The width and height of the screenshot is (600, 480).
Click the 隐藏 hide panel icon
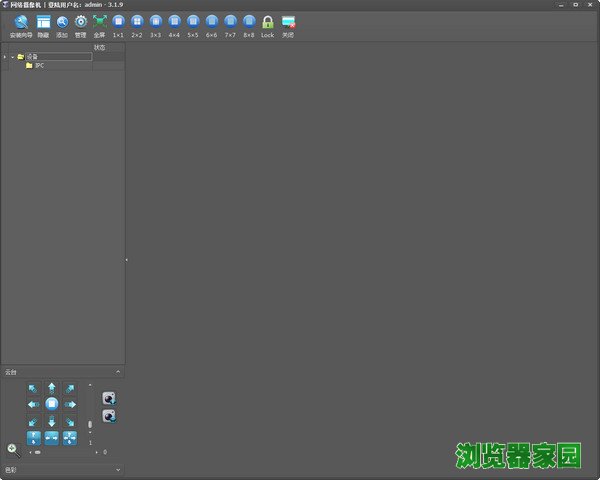(43, 22)
